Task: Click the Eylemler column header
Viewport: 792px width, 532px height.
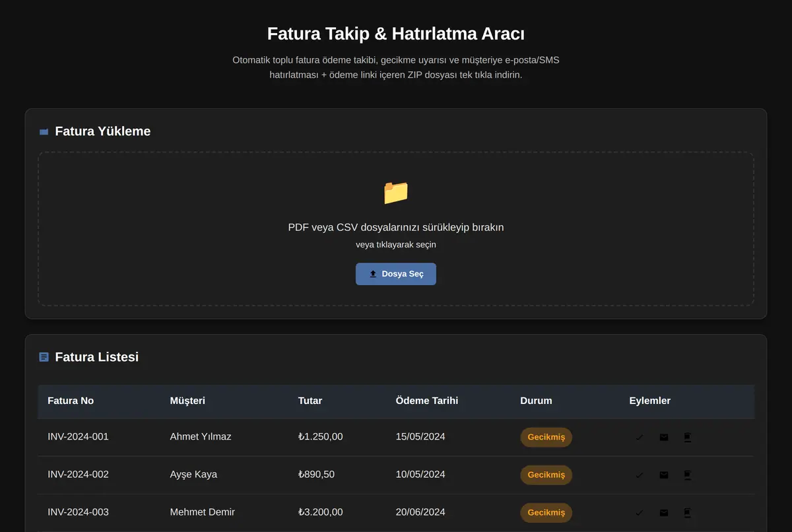Action: tap(650, 401)
